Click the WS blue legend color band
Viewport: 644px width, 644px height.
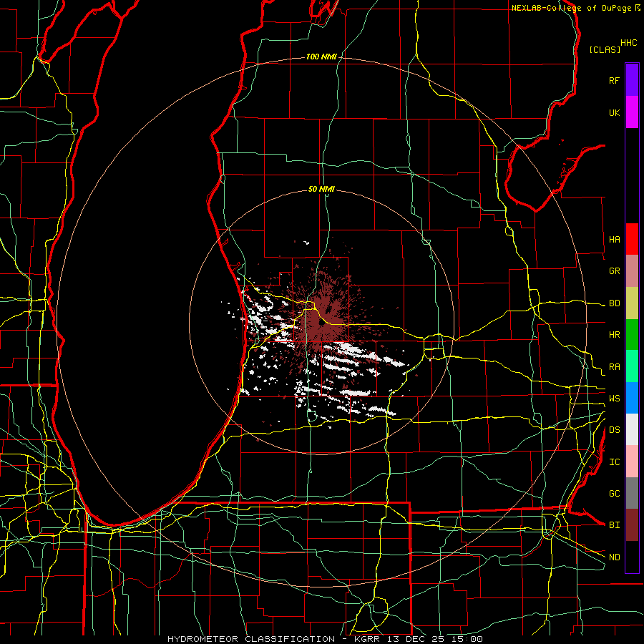(x=632, y=398)
